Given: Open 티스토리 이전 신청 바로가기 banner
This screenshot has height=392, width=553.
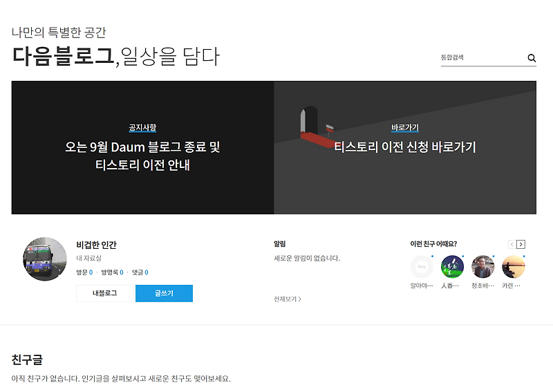Looking at the screenshot, I should (405, 147).
